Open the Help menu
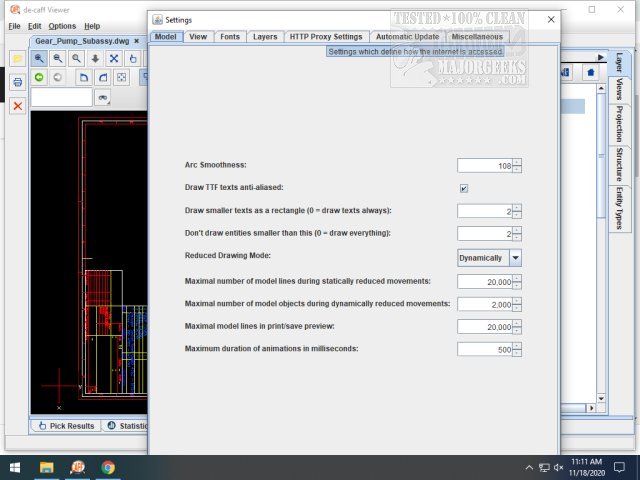 coord(92,25)
